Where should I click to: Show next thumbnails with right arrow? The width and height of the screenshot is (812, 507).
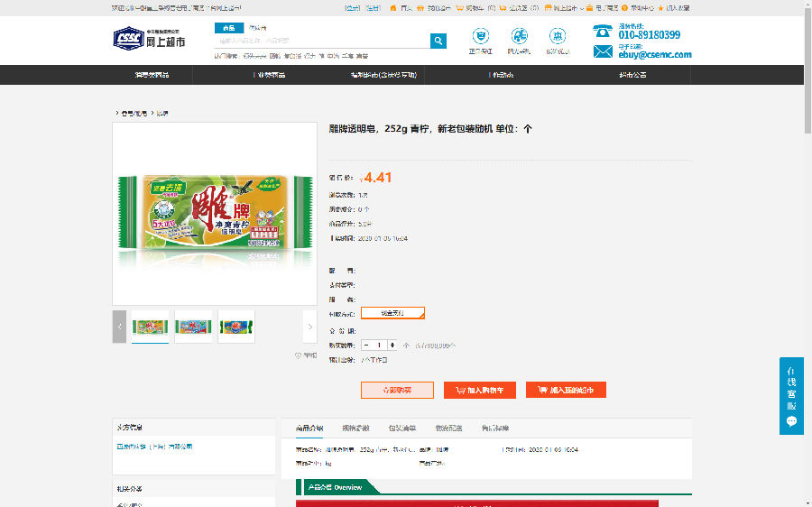coord(309,327)
